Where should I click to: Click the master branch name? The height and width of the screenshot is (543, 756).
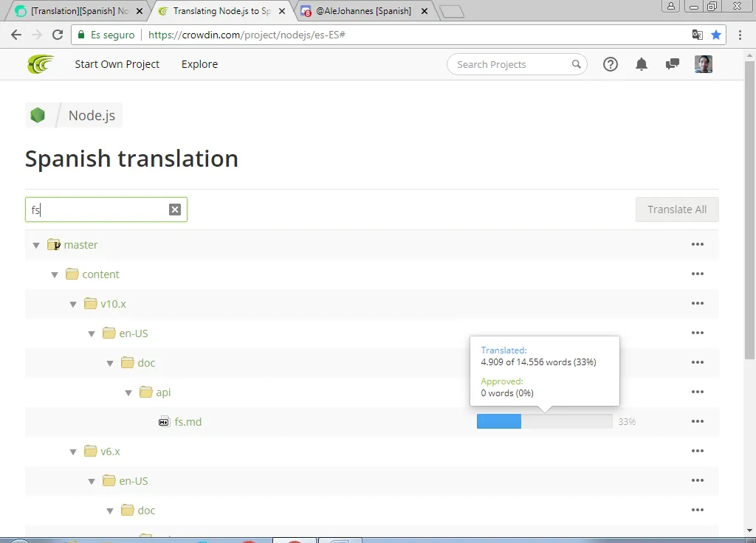click(x=80, y=245)
